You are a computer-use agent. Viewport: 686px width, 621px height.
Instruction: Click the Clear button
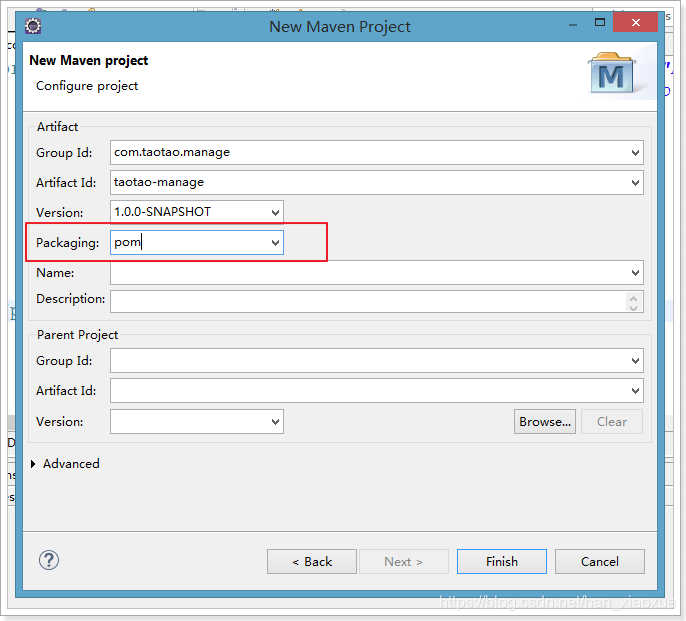(x=612, y=422)
